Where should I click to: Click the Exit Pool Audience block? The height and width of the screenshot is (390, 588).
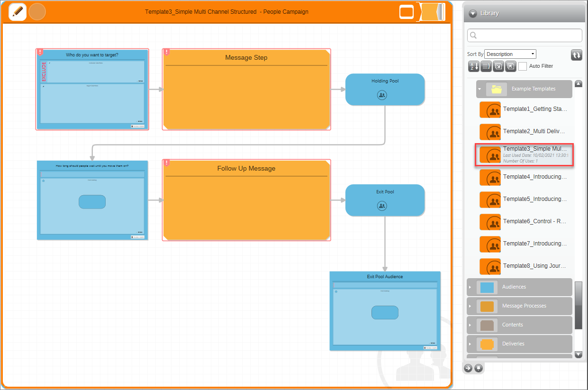tap(385, 311)
